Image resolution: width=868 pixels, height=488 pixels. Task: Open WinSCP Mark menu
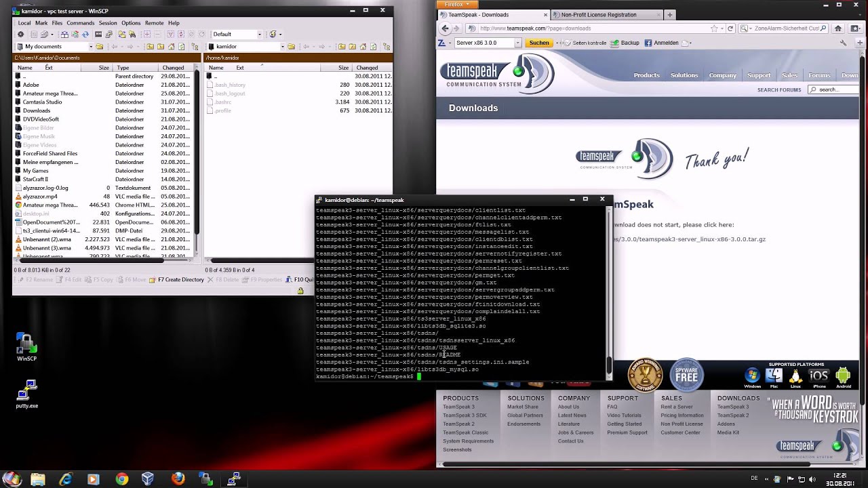tap(41, 23)
